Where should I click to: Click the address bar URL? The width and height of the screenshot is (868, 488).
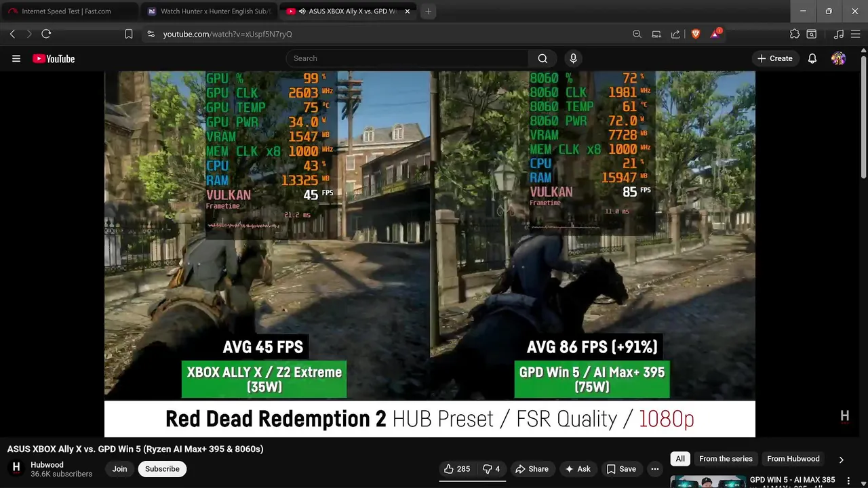228,34
